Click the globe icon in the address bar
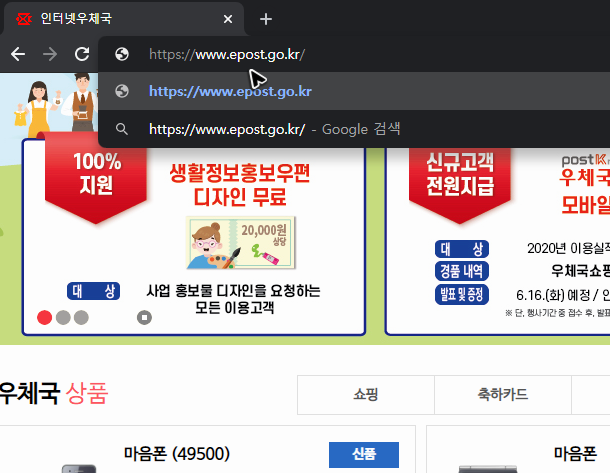Viewport: 610px width, 473px height. [x=122, y=54]
